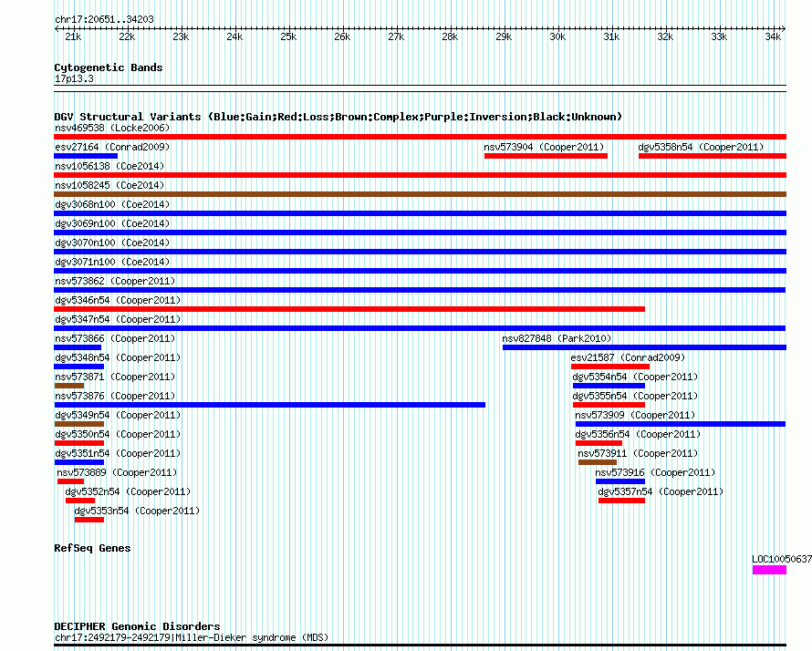This screenshot has height=651, width=812.
Task: Select the 17p13.3 band label
Action: [74, 78]
